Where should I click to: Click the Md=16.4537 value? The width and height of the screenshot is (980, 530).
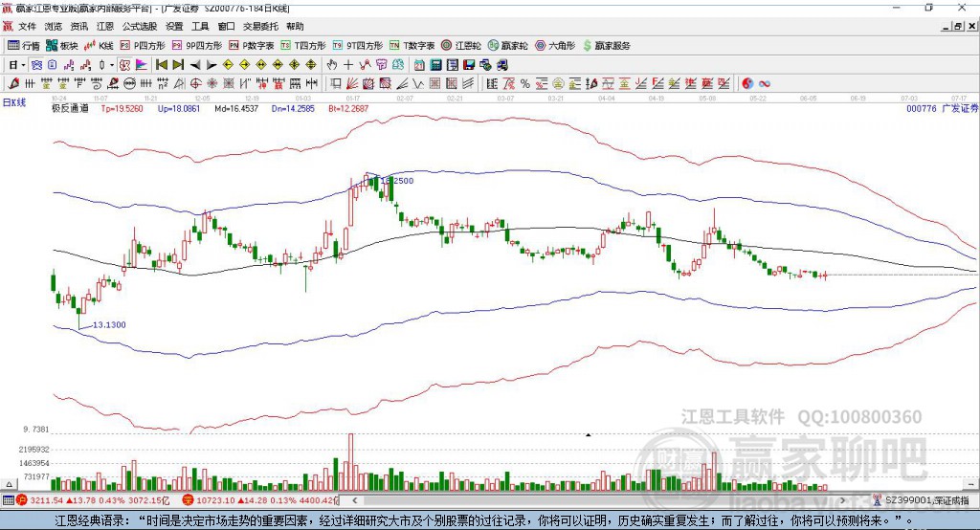click(236, 108)
